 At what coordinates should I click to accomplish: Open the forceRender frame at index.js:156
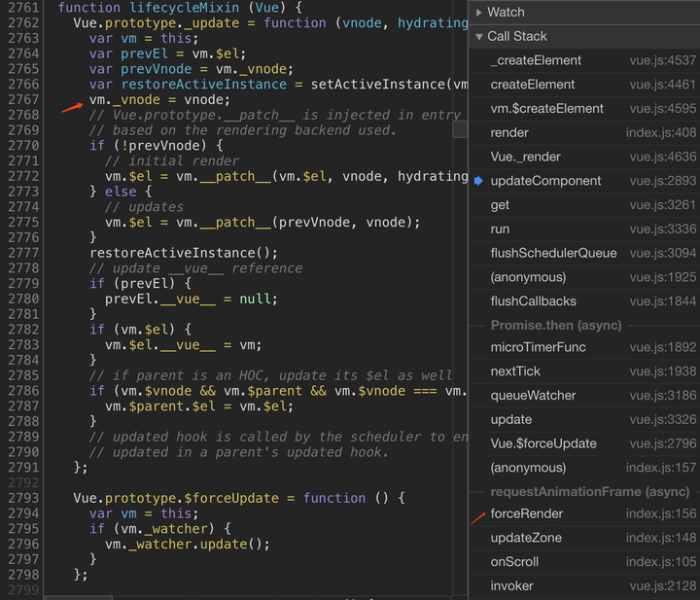(584, 513)
